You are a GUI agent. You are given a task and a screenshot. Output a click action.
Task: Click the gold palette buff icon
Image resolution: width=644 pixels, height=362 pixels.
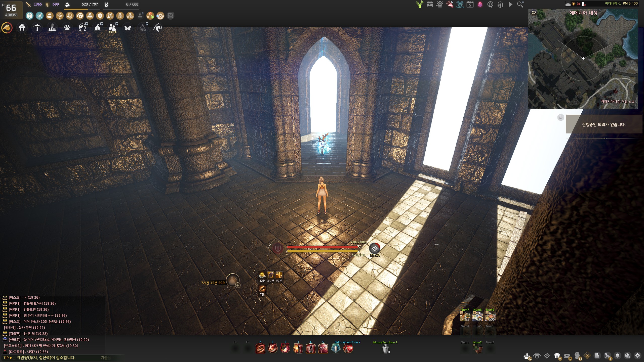point(80,16)
